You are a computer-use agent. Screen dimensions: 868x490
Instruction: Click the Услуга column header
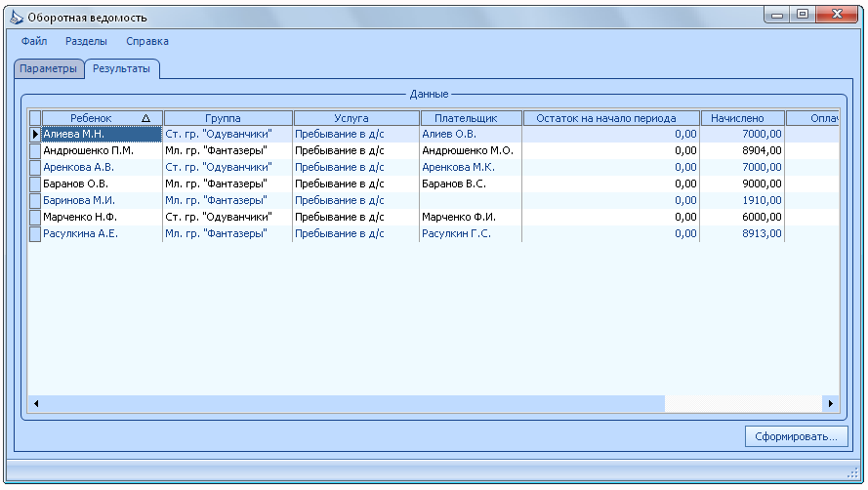(x=356, y=118)
